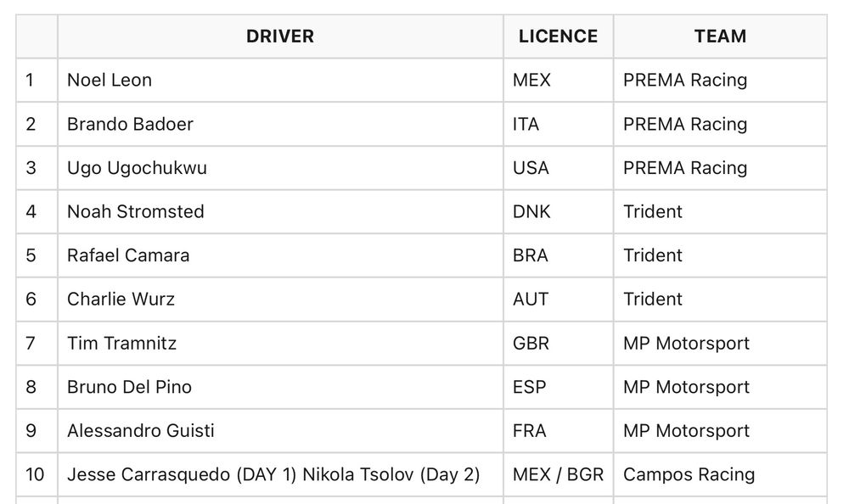Click Alessandro Guisti driver name
Viewport: 849px width, 504px height.
click(x=141, y=430)
